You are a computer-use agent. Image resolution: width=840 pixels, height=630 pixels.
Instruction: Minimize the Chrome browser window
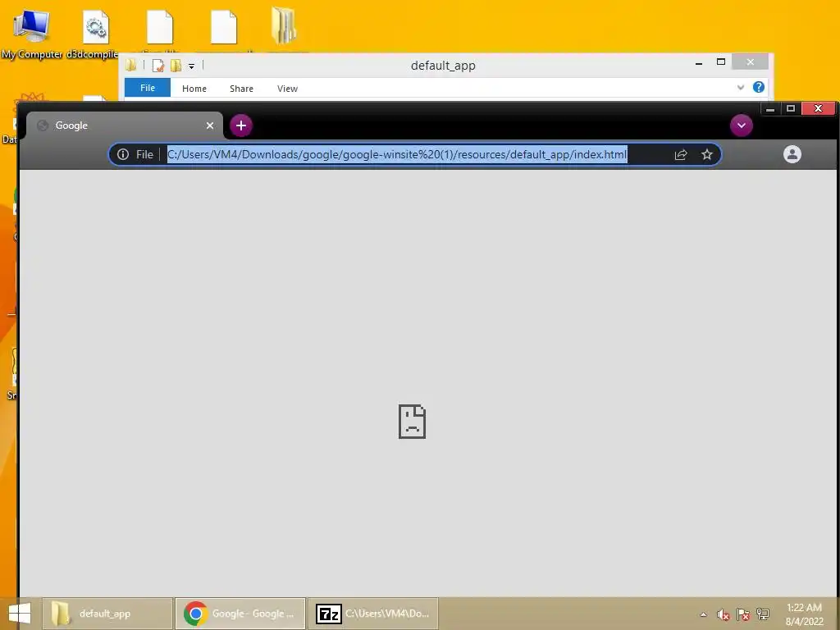770,109
